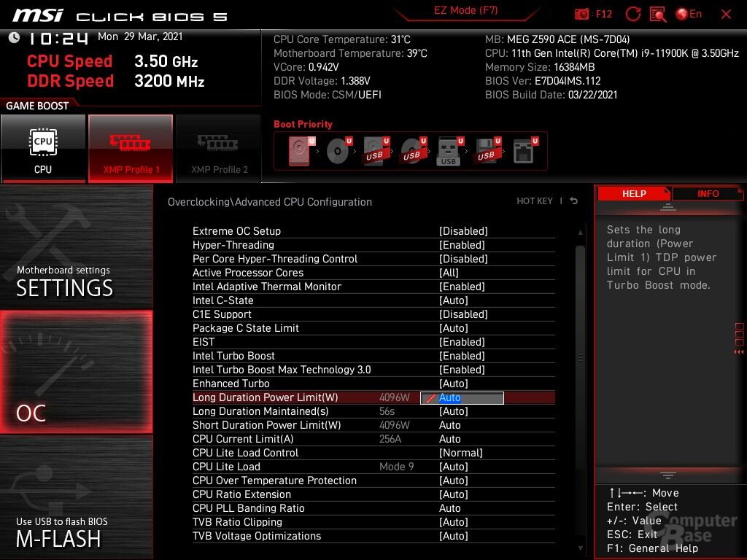This screenshot has width=747, height=560.
Task: Click the scroll-down arrow of the settings list
Action: click(580, 548)
